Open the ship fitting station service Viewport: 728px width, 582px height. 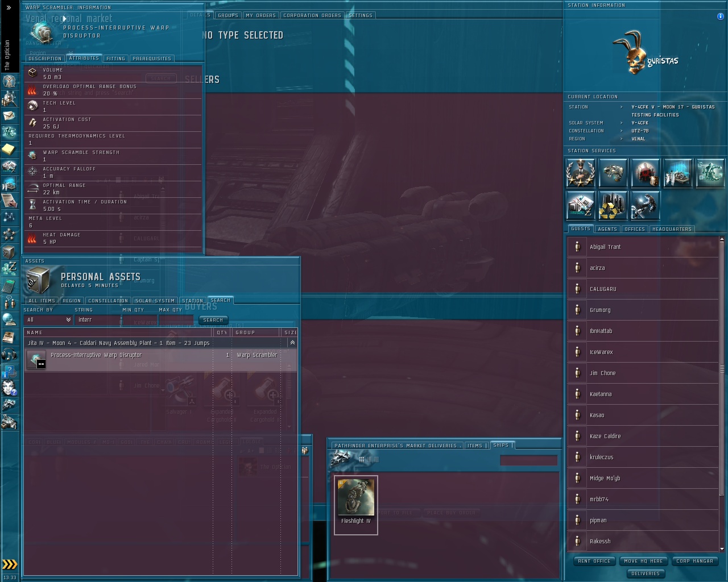click(613, 173)
